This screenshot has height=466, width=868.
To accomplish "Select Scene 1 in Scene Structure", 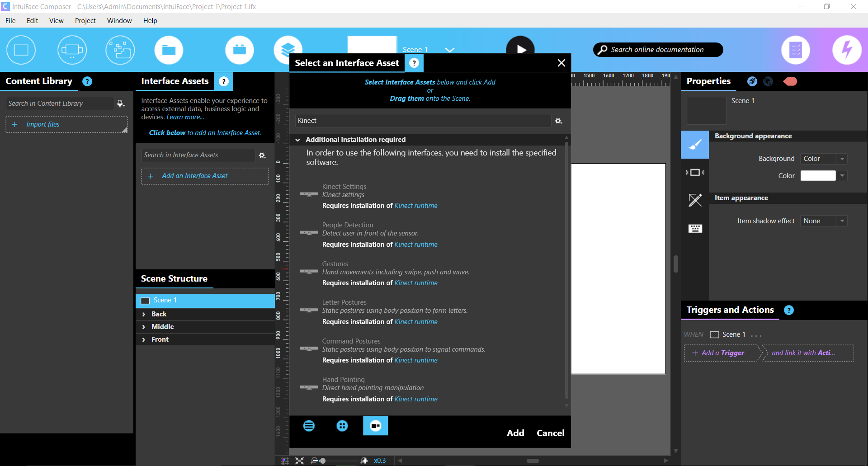I will point(205,300).
